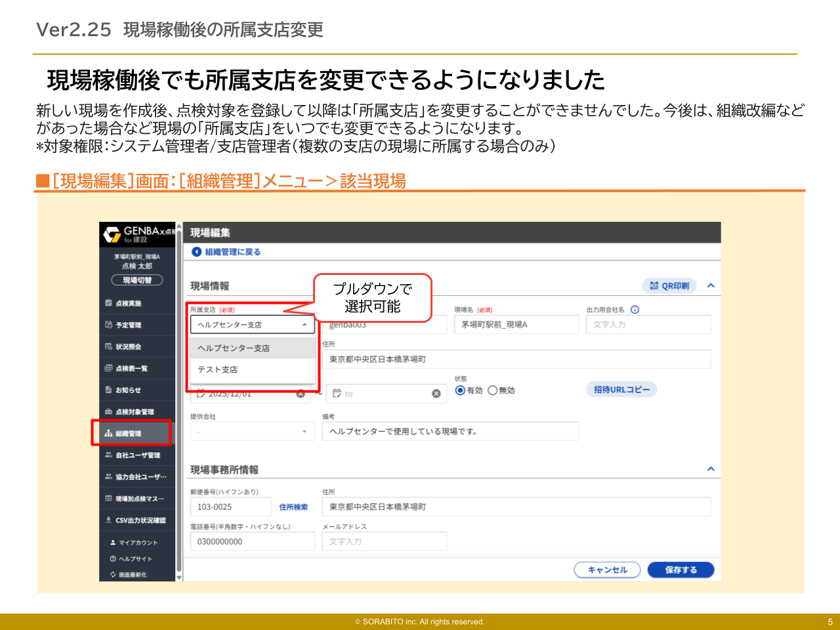Click the 画面最新化 refresh icon
840x630 pixels.
point(113,575)
